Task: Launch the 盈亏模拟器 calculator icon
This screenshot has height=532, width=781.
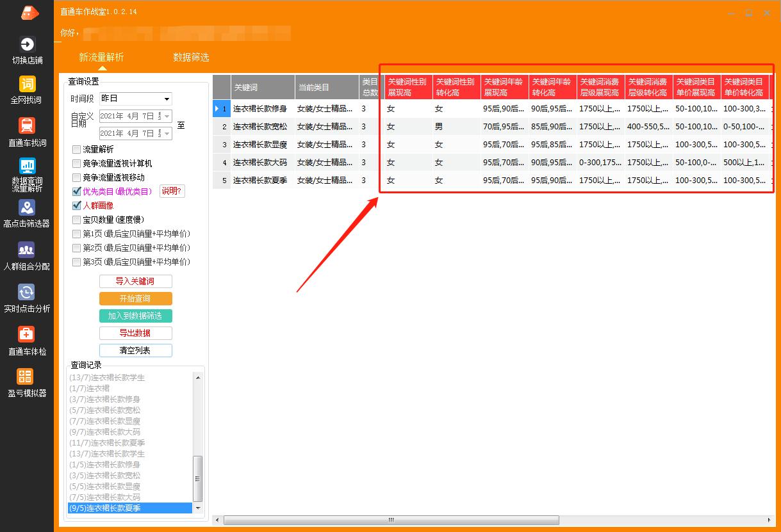Action: click(x=26, y=376)
